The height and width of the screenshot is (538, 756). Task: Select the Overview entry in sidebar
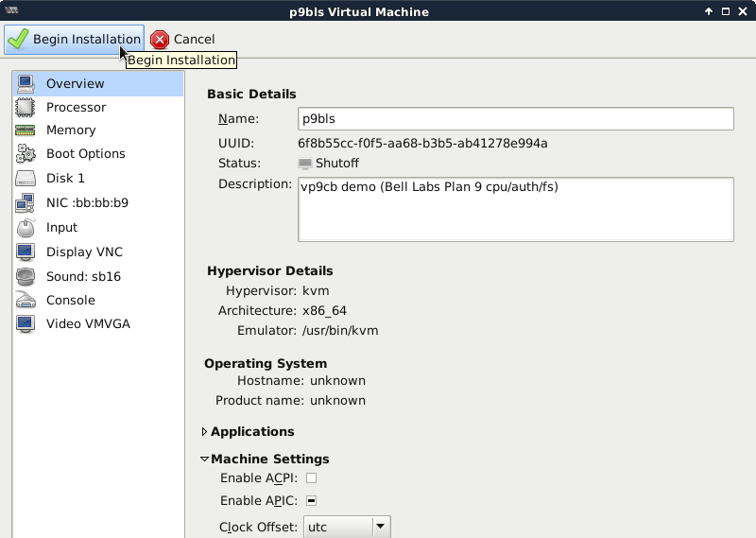tap(76, 83)
